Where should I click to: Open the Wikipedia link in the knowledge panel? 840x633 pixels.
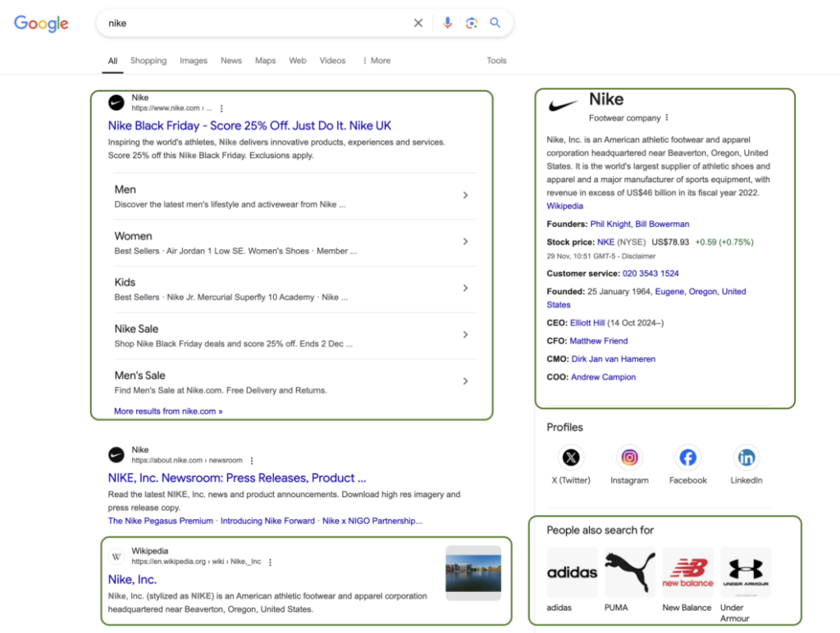tap(564, 206)
